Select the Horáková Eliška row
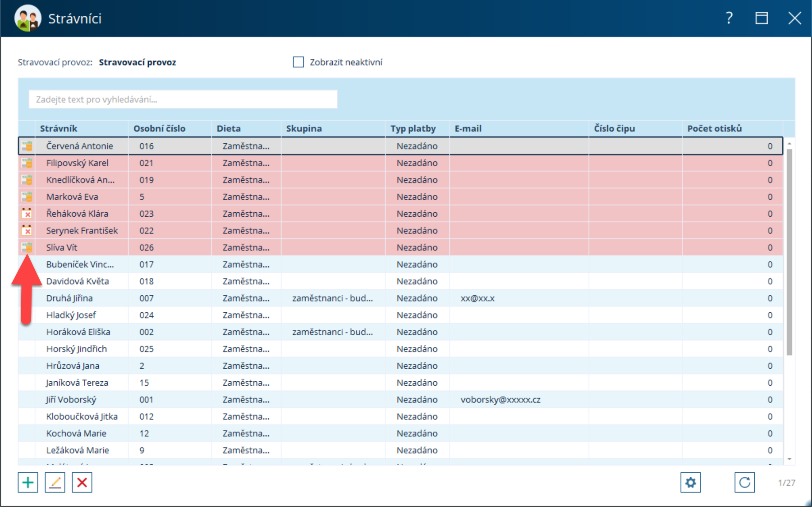Image resolution: width=812 pixels, height=507 pixels. tap(401, 332)
